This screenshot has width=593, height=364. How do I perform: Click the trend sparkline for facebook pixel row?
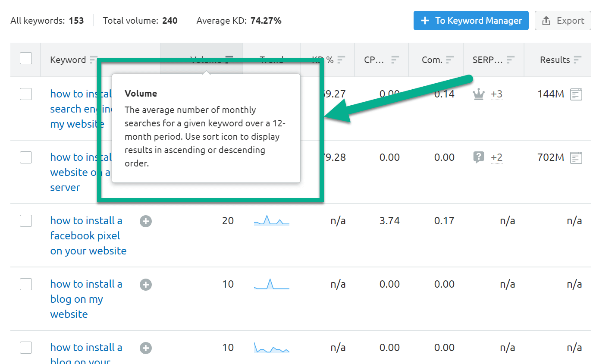coord(272,220)
